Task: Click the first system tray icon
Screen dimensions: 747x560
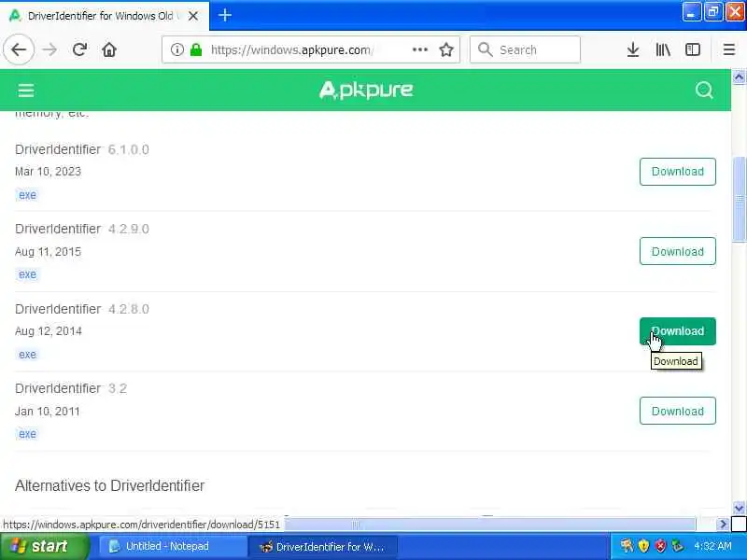Action: pos(627,546)
